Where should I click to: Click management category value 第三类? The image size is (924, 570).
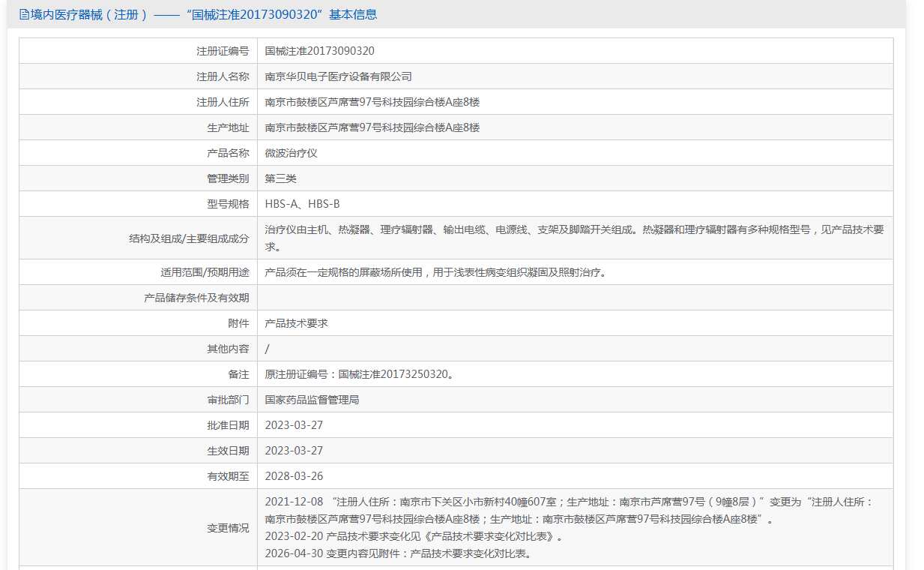[x=281, y=178]
